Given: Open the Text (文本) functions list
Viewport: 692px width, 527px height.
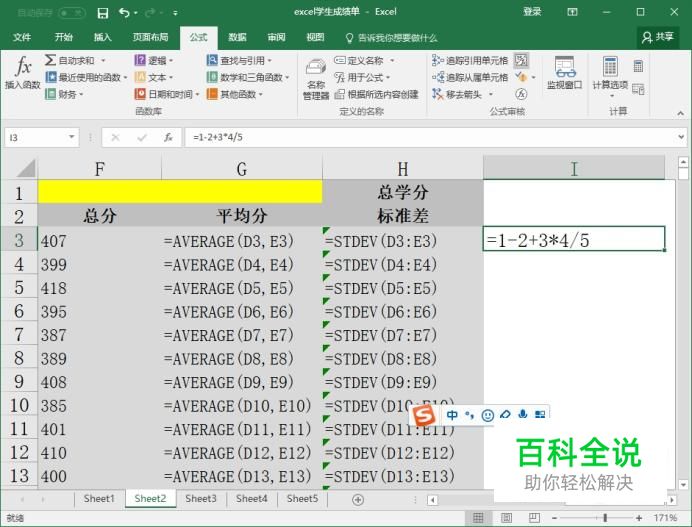Looking at the screenshot, I should (154, 77).
